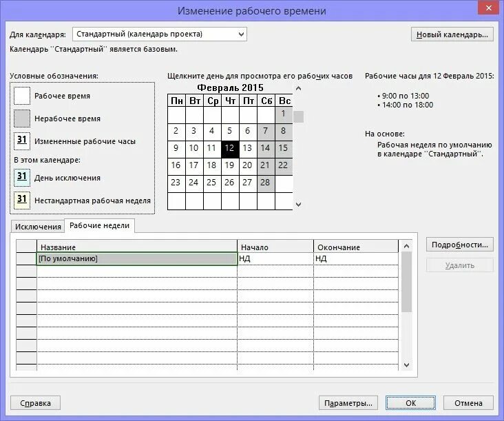Cancel with the Отмена button
The image size is (504, 421).
(468, 403)
